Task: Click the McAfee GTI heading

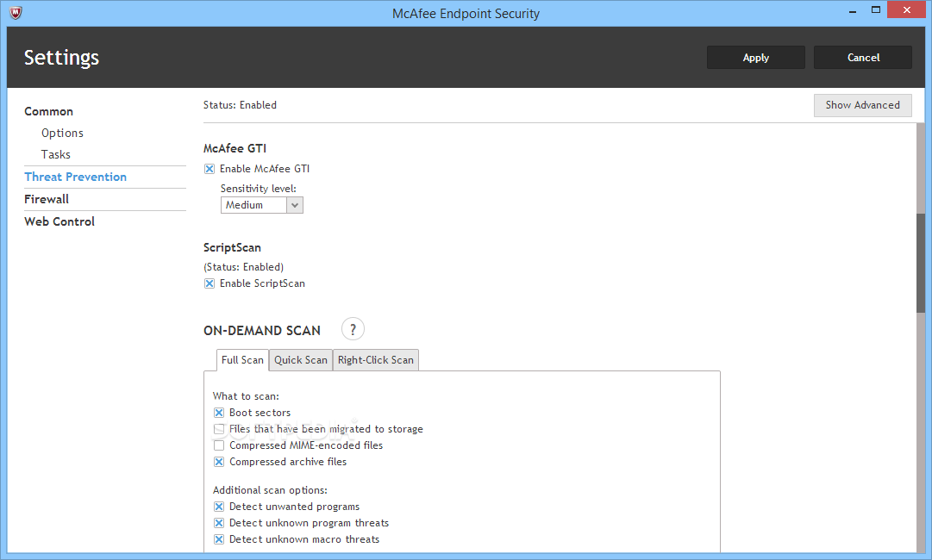Action: pyautogui.click(x=235, y=148)
